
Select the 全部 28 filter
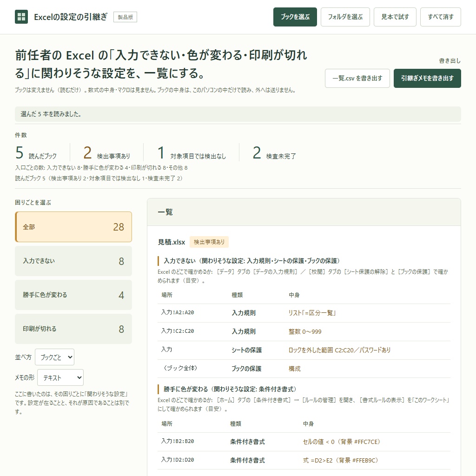[x=73, y=227]
